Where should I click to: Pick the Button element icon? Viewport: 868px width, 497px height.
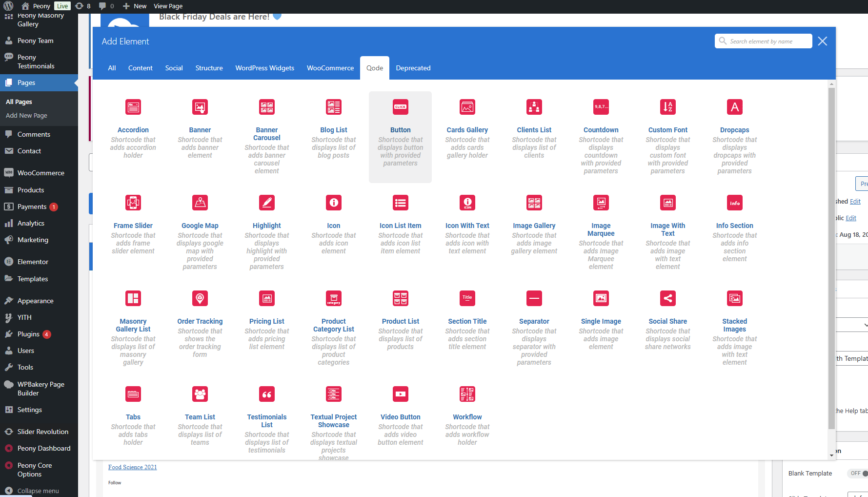pos(401,107)
